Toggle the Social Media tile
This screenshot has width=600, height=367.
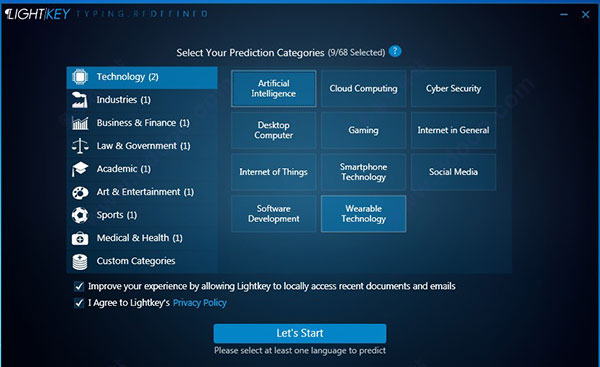tap(453, 172)
